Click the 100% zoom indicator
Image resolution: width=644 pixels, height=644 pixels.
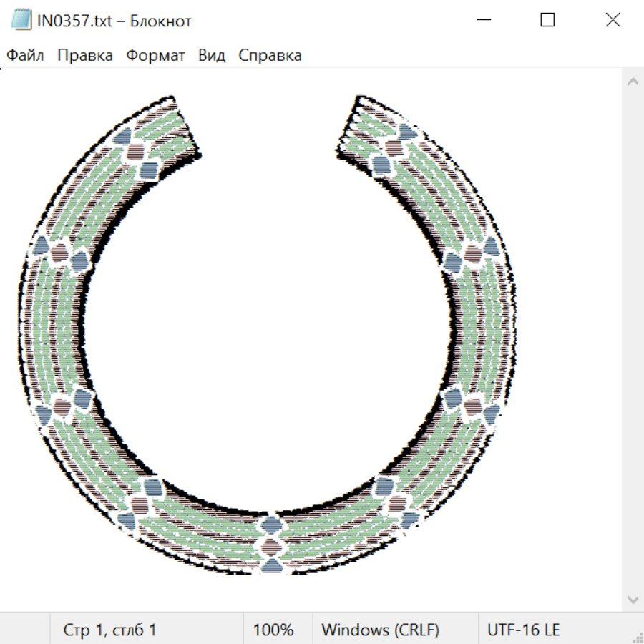(x=273, y=630)
